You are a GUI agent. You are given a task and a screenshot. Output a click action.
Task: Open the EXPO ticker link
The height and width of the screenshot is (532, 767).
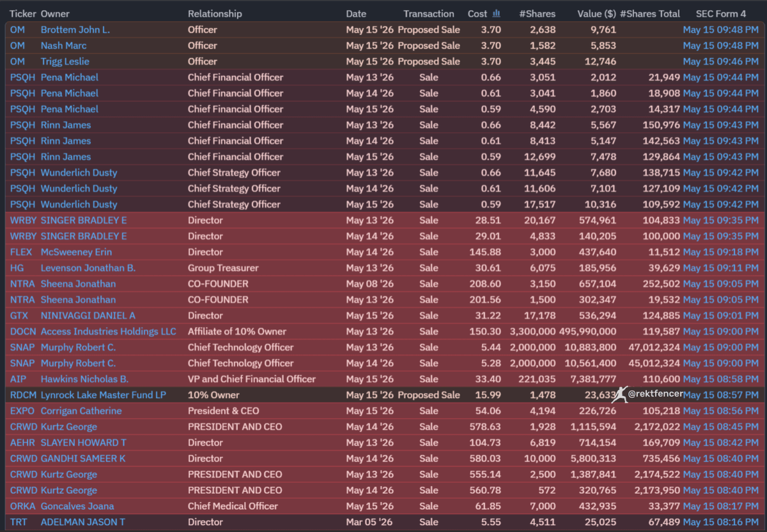[x=22, y=411]
